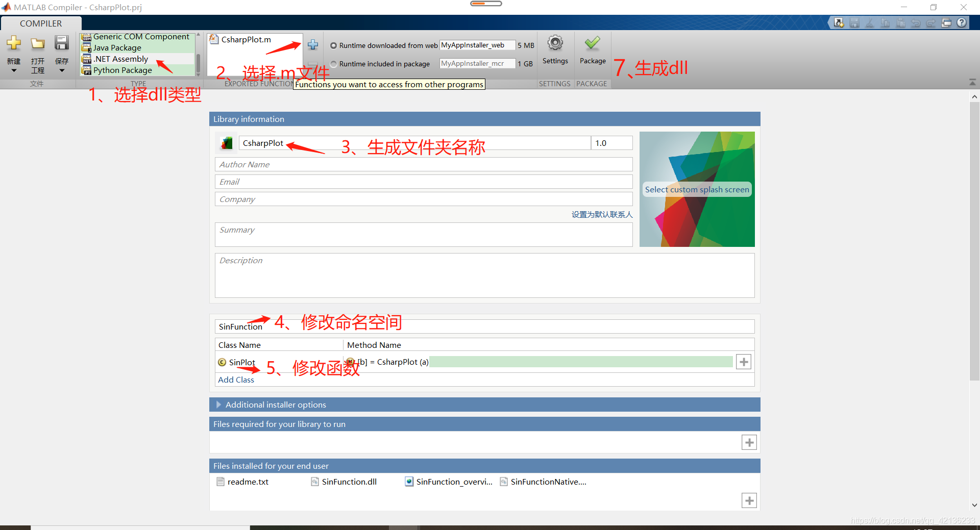980x530 pixels.
Task: Open Settings gear icon
Action: point(555,43)
